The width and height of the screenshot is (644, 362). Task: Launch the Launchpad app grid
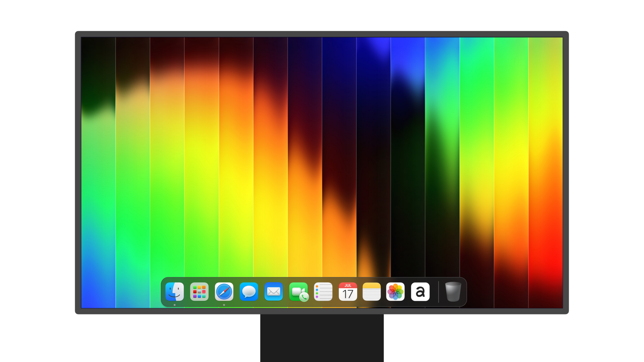(x=199, y=291)
